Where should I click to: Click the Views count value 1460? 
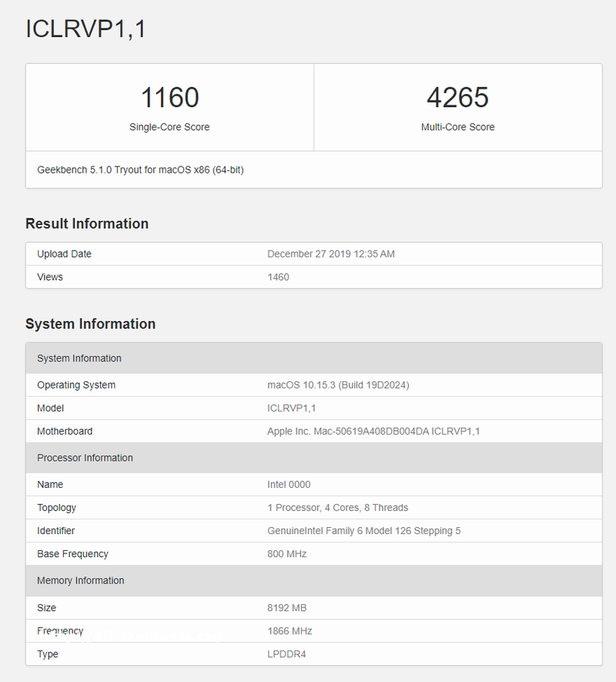coord(278,277)
